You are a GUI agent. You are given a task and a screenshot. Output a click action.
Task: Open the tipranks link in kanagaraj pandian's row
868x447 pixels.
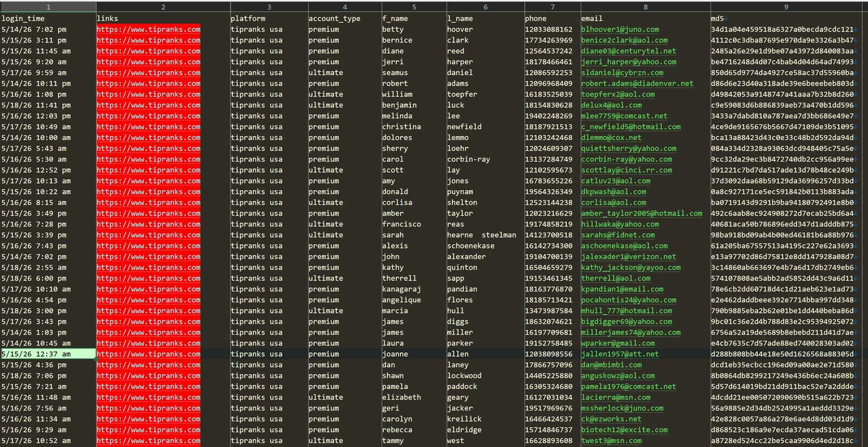coord(148,289)
